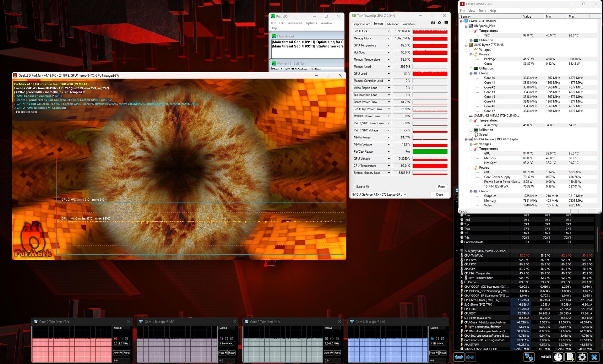Expand the Kern-Temperaturen row in HWiNFO
The image size is (603, 364).
(461, 278)
